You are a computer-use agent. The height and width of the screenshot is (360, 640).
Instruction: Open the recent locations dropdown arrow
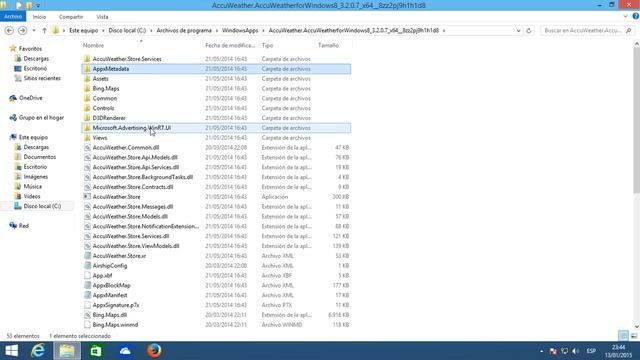tap(34, 31)
